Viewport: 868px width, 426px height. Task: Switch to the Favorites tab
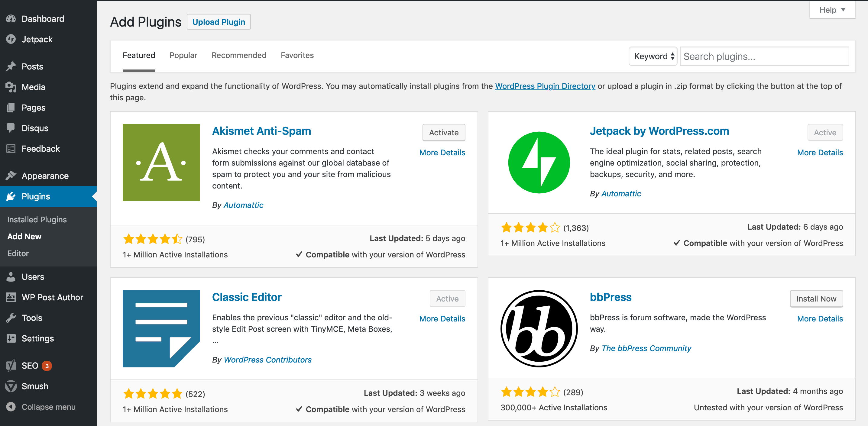[x=297, y=55]
